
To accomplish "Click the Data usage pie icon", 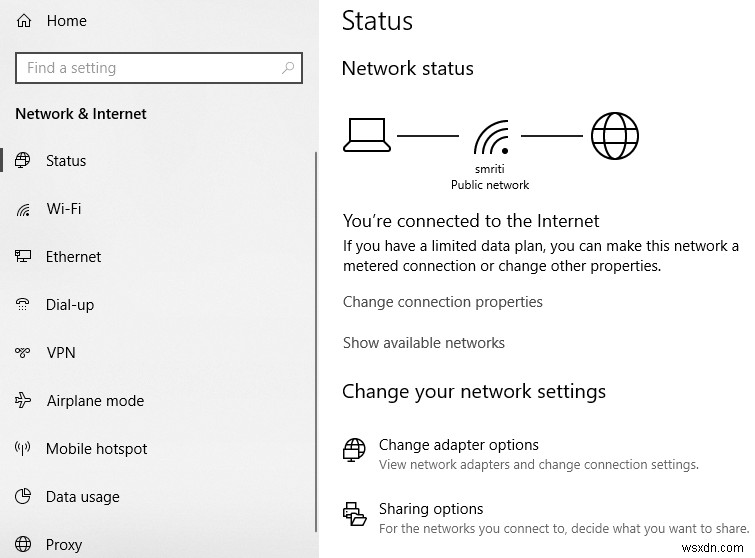I will pos(24,497).
